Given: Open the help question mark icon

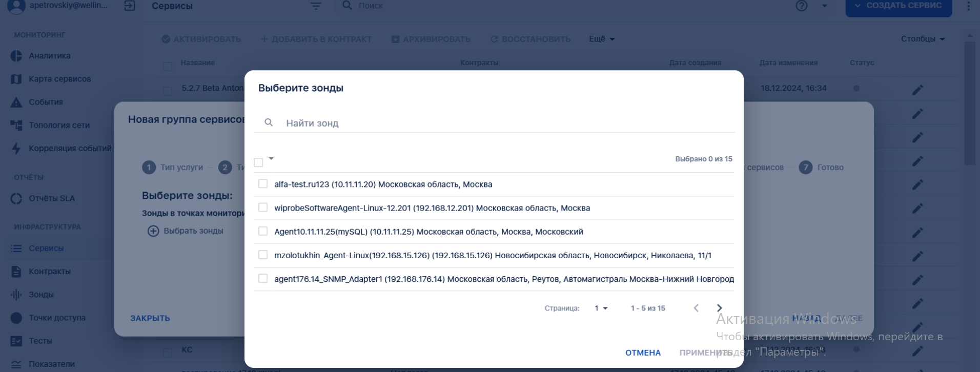Looking at the screenshot, I should pos(802,6).
